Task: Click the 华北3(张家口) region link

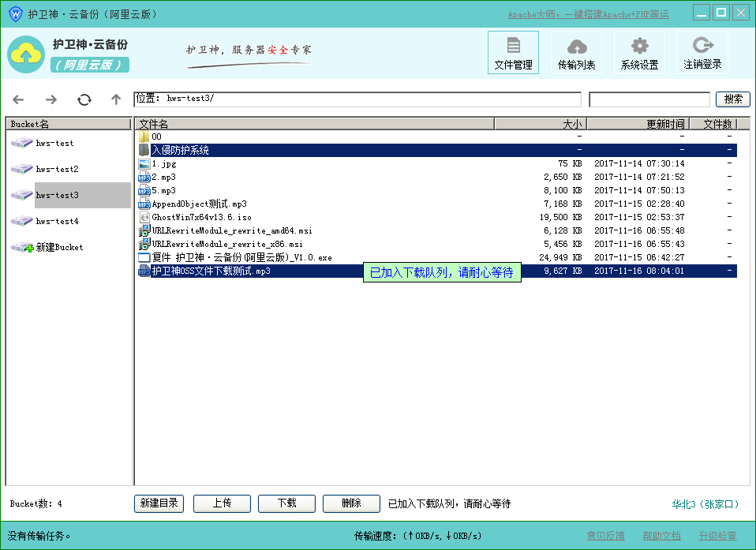Action: click(x=705, y=504)
